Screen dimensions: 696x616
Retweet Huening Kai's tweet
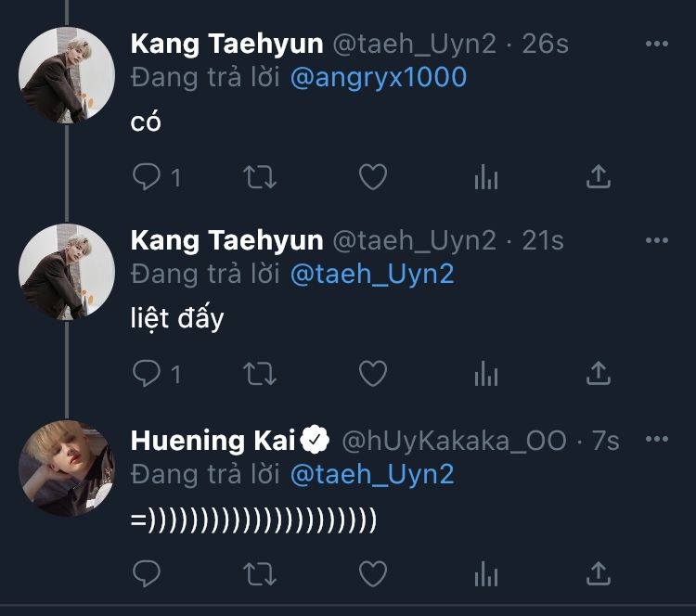[x=259, y=572]
